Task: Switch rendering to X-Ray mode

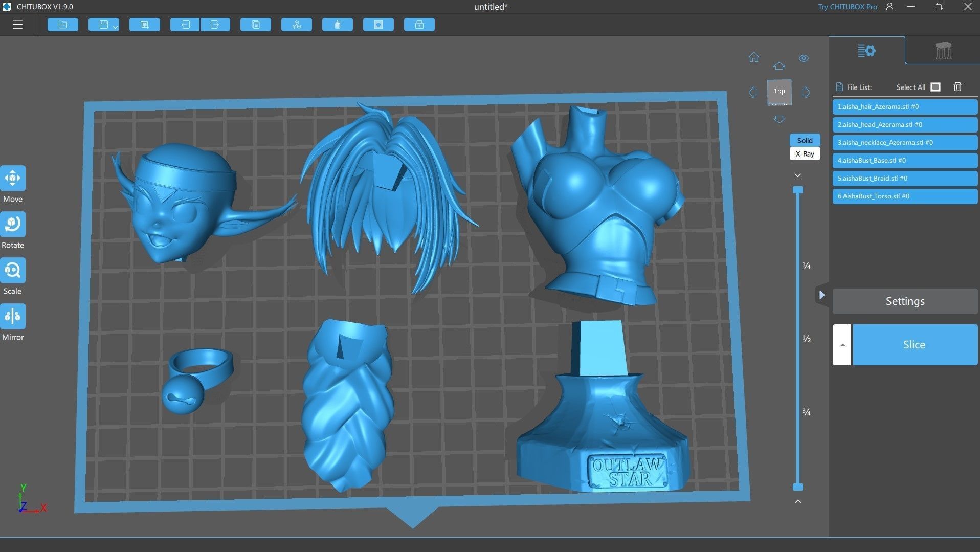Action: [805, 153]
